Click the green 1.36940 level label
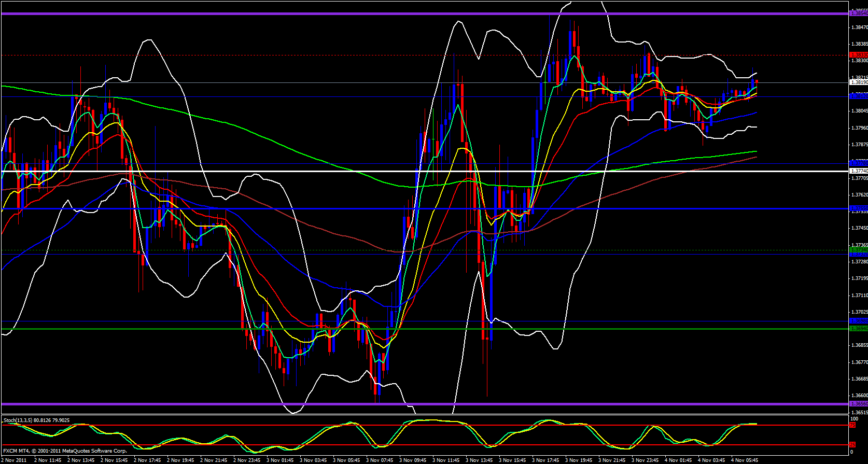 [858, 328]
